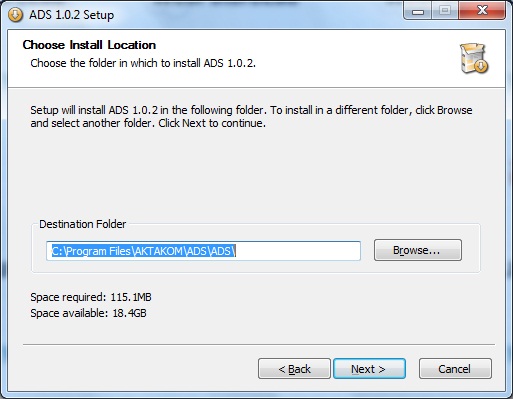Viewport: 513px width, 399px height.
Task: Click the Choose Install Location heading
Action: pos(89,45)
